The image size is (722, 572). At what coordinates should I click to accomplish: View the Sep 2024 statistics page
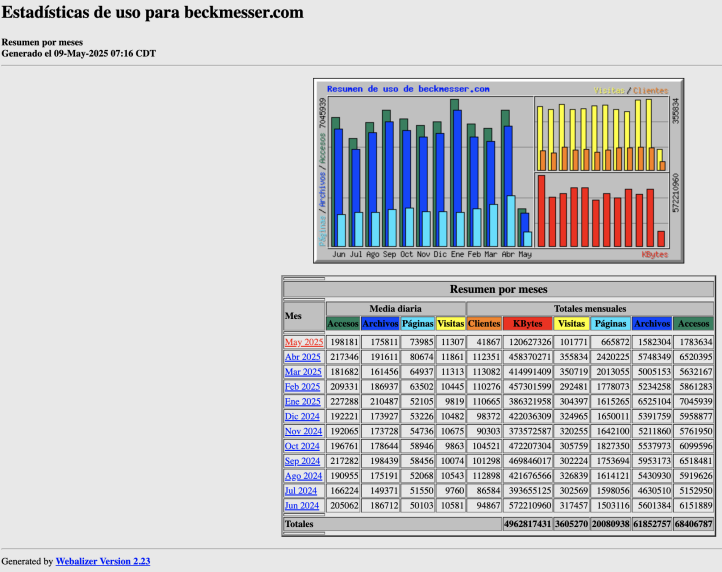coord(303,462)
